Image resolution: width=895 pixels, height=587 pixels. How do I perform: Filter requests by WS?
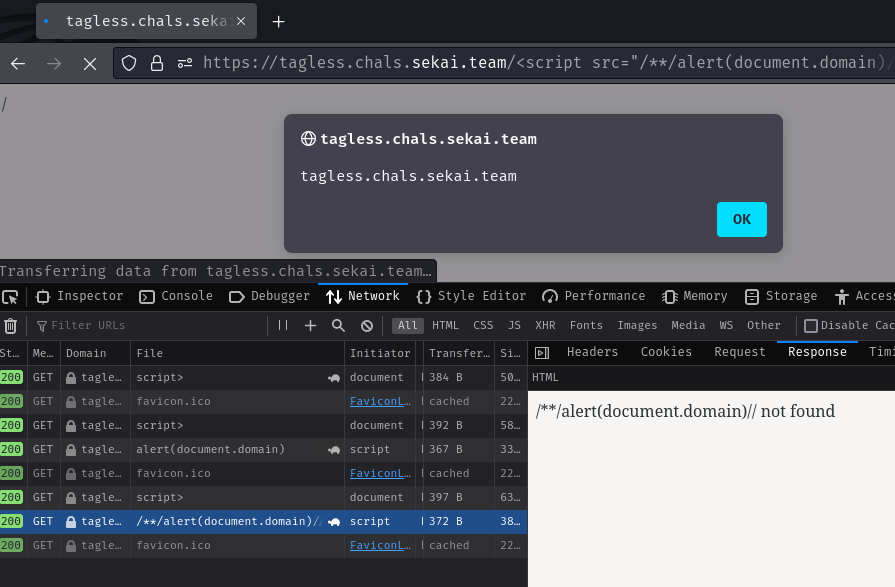pyautogui.click(x=726, y=325)
